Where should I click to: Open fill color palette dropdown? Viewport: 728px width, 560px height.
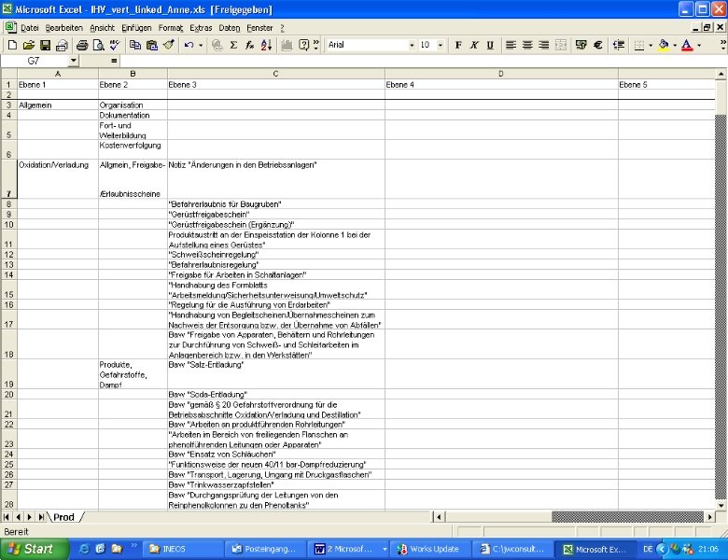click(x=675, y=45)
